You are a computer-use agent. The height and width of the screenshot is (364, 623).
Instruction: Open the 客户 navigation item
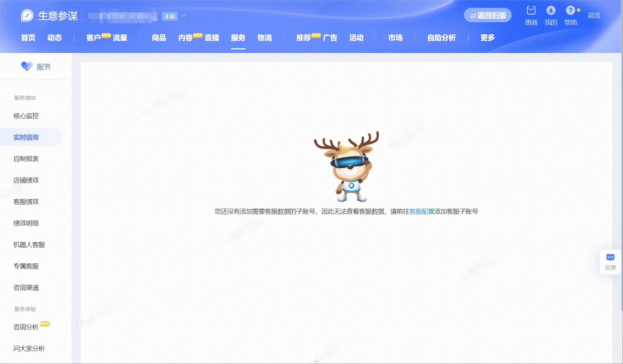tap(93, 38)
